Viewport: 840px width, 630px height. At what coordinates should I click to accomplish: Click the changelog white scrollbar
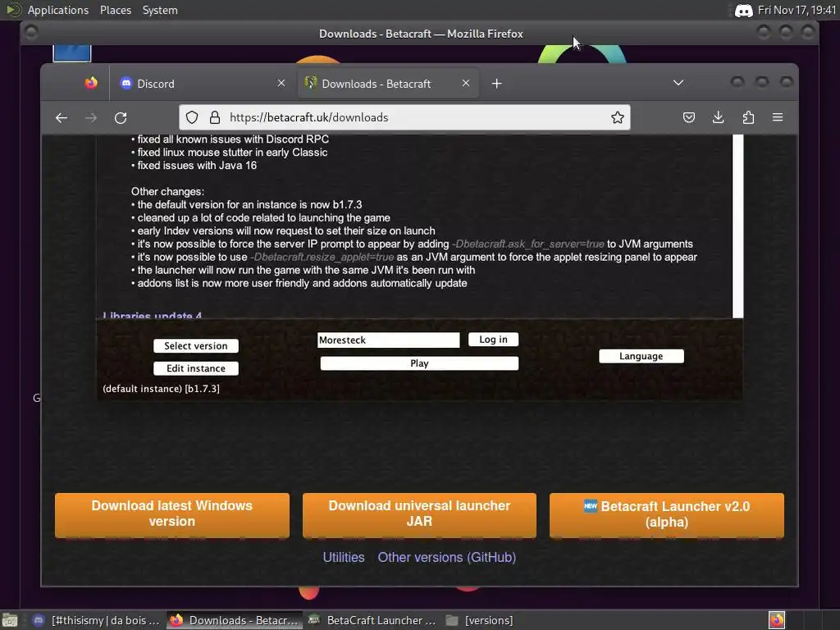(x=737, y=226)
